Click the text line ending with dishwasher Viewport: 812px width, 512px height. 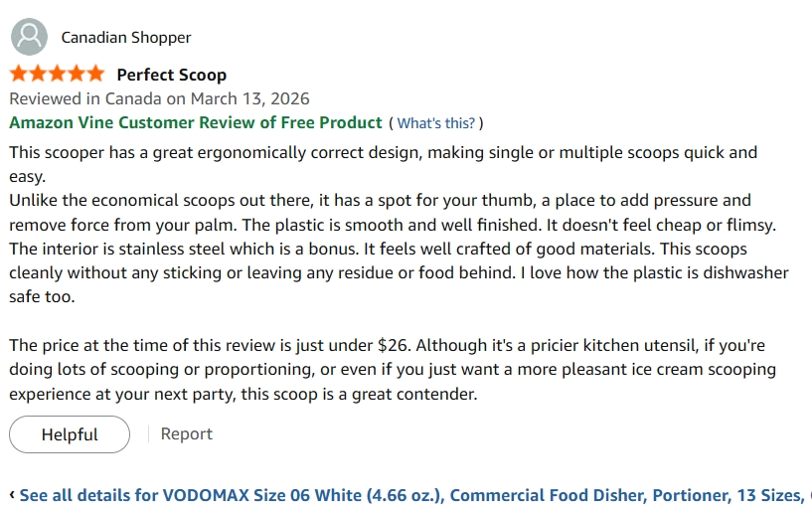pyautogui.click(x=399, y=272)
